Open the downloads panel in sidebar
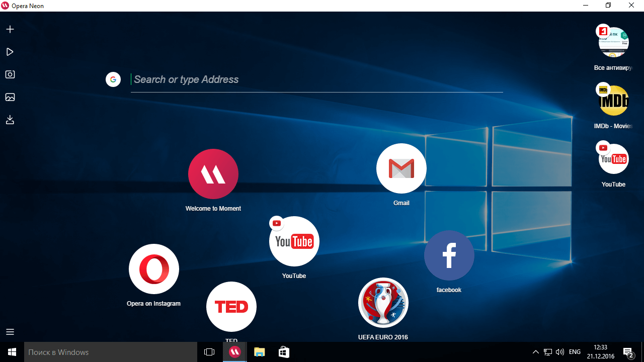This screenshot has height=362, width=644. pos(10,120)
